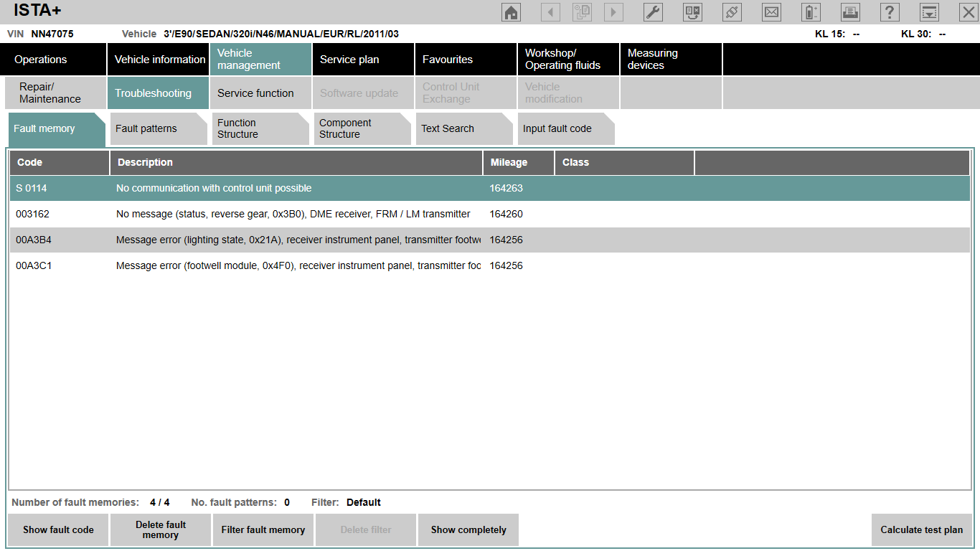
Task: Close ISTA+ with the X icon
Action: click(969, 12)
